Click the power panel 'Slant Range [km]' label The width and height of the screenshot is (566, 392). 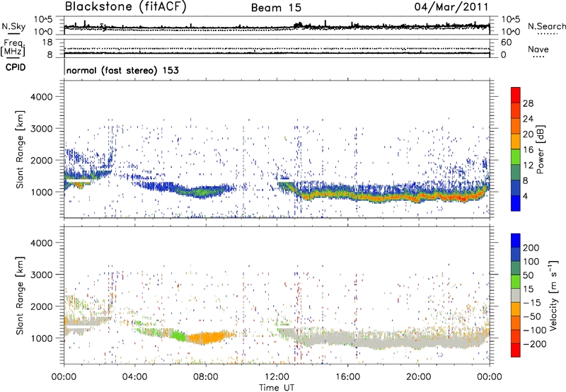[20, 149]
